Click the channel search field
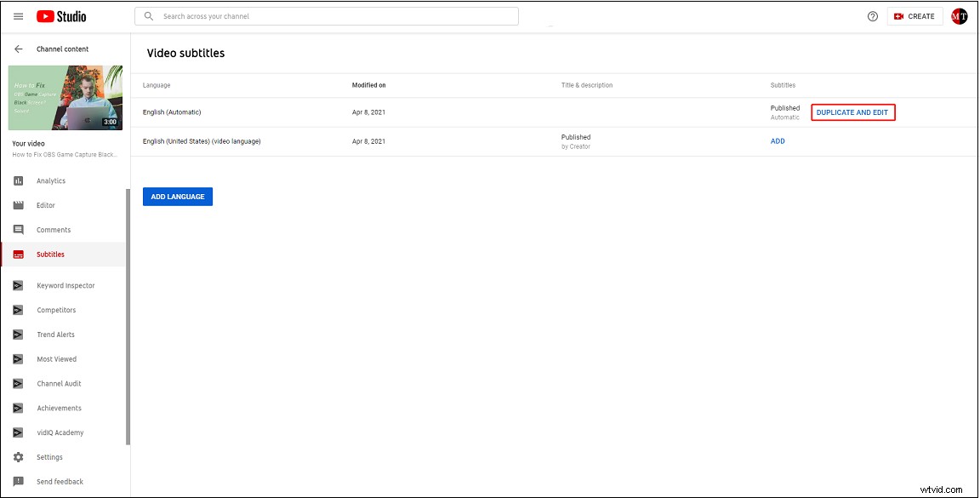This screenshot has width=980, height=498. pos(326,15)
